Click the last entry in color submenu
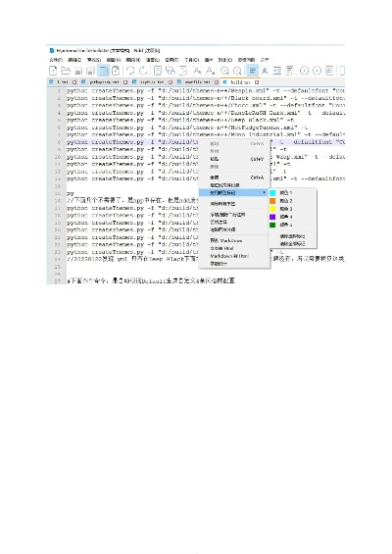The height and width of the screenshot is (554, 392). click(293, 244)
